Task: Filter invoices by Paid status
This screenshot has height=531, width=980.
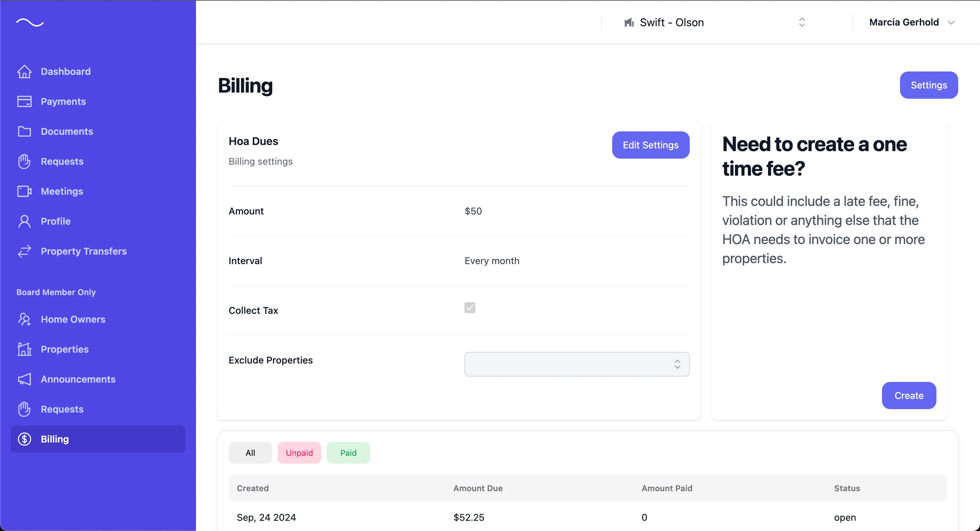Action: click(348, 453)
